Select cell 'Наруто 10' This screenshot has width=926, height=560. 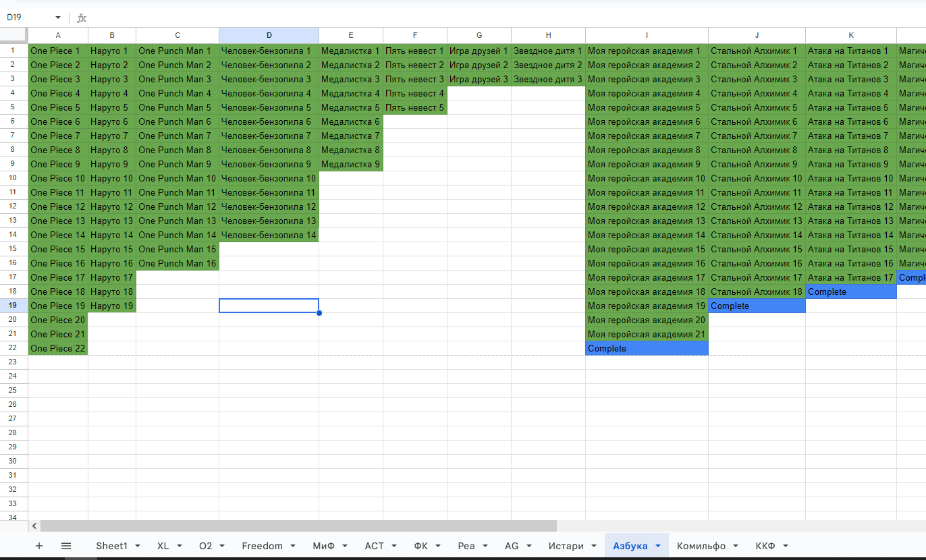[112, 178]
